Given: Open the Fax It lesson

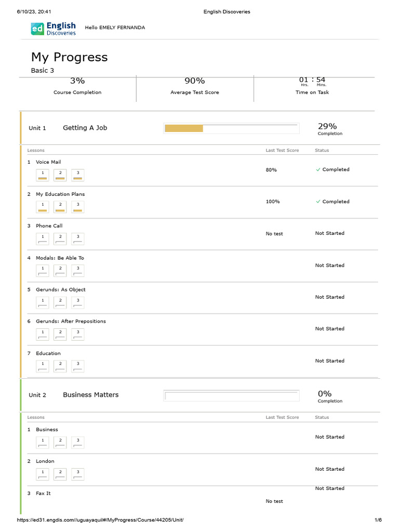Looking at the screenshot, I should [43, 494].
